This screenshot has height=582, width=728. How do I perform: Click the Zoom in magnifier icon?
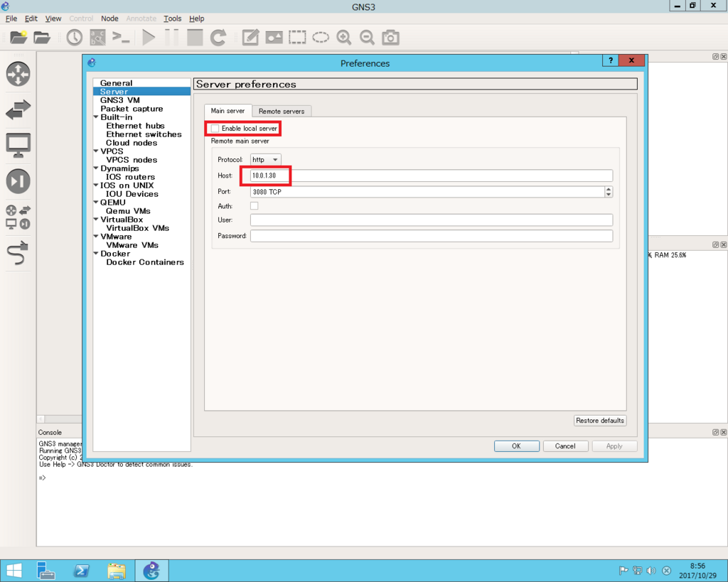pos(344,37)
